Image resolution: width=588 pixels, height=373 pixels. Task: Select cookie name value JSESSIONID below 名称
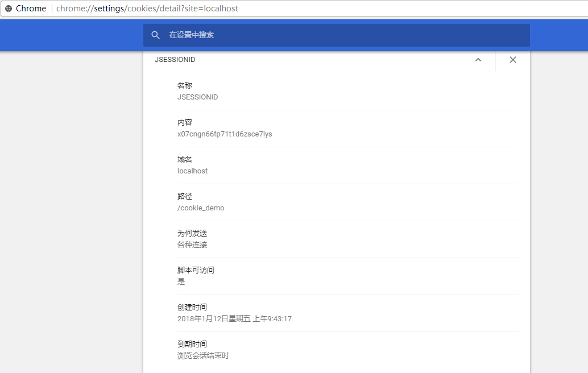click(x=198, y=97)
